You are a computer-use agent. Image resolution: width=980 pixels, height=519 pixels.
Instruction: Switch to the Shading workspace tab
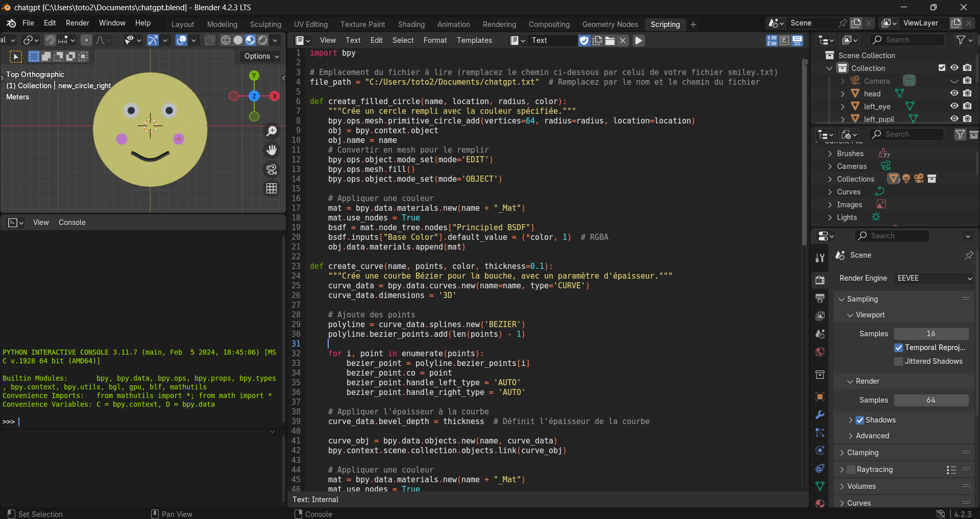[411, 24]
